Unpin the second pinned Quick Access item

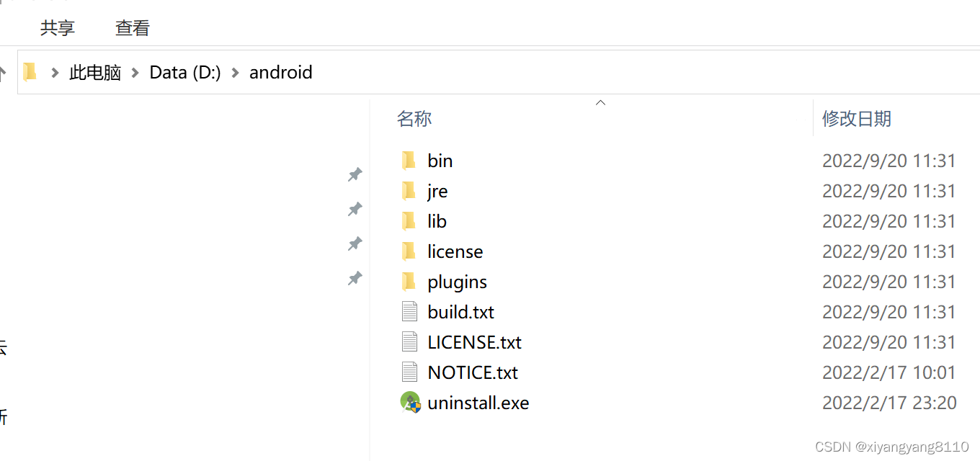pos(355,209)
